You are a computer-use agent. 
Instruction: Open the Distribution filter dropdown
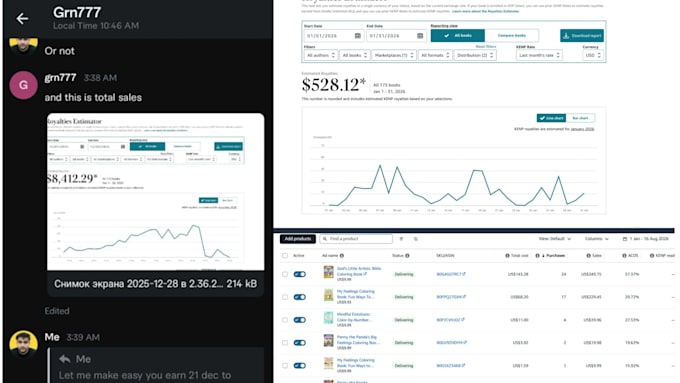(475, 56)
